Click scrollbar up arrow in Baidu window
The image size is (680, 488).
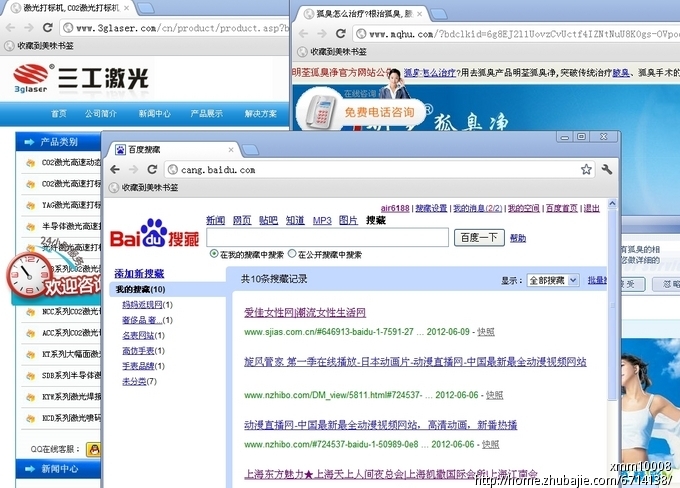pyautogui.click(x=612, y=203)
